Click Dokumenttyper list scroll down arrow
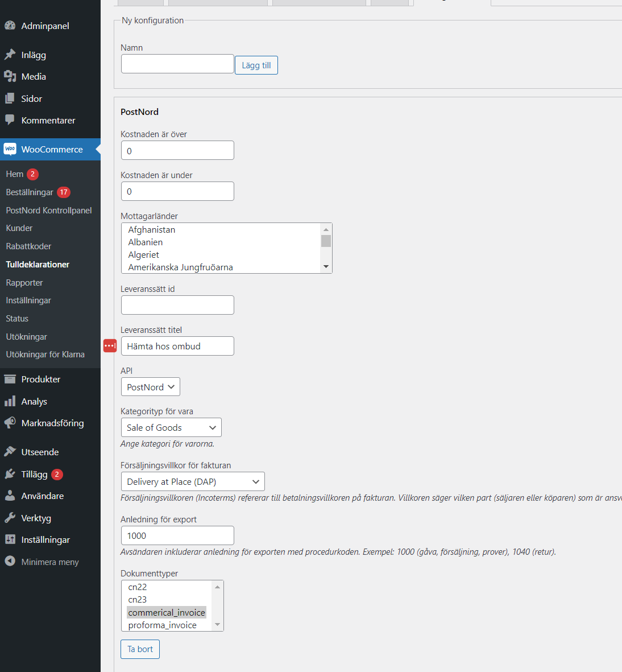622x672 pixels. [218, 624]
